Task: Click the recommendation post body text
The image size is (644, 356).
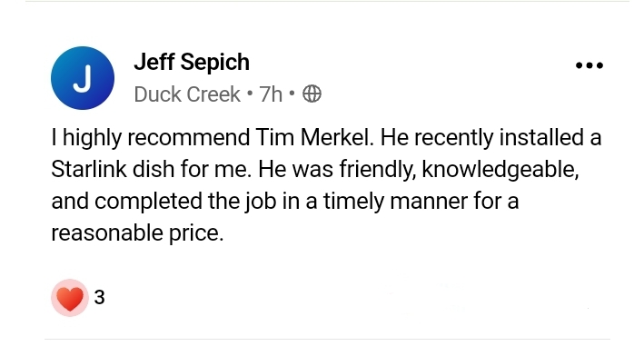Action: point(326,184)
